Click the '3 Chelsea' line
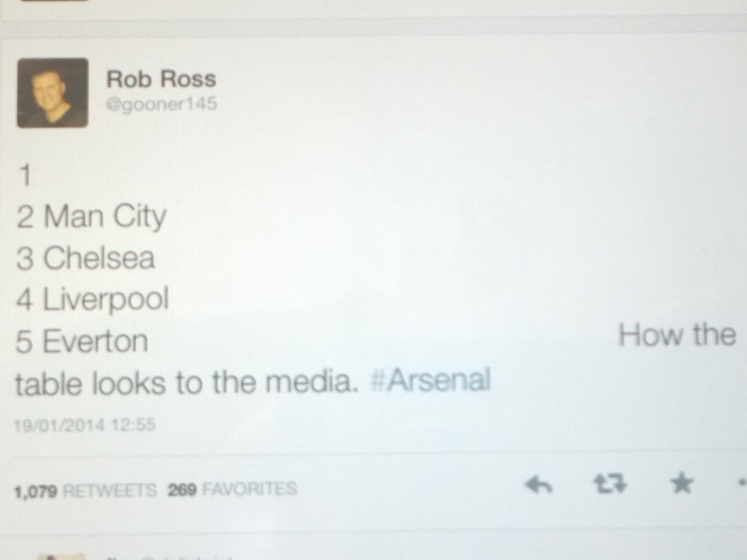Image resolution: width=747 pixels, height=560 pixels. [x=86, y=258]
